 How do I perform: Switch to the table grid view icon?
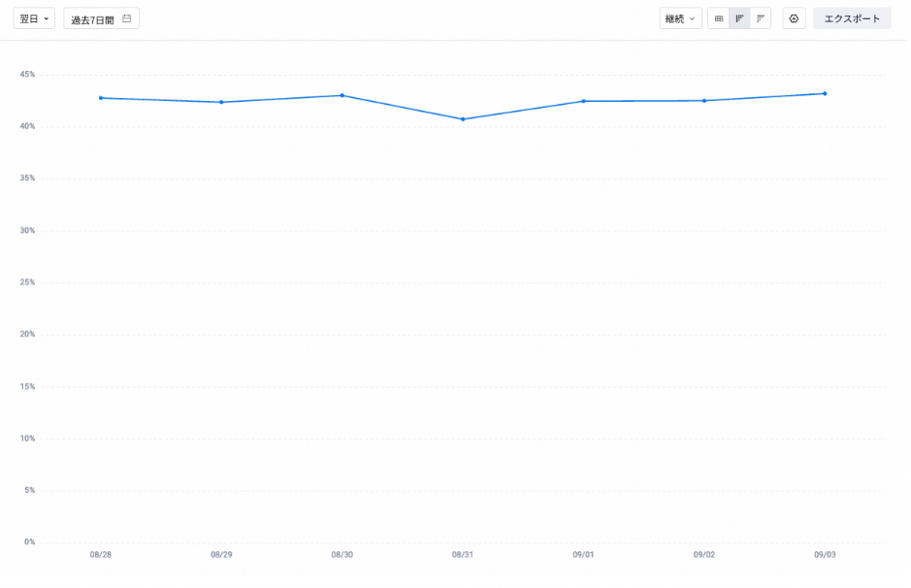point(719,18)
